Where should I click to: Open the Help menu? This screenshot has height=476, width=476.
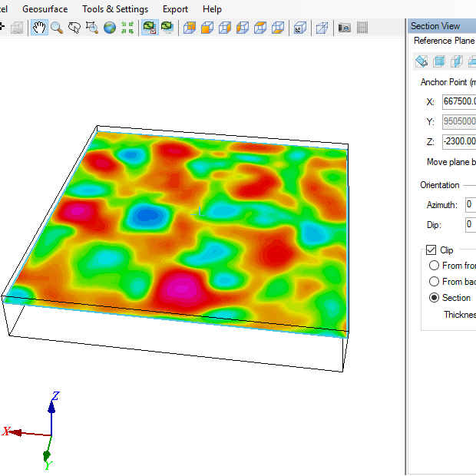pyautogui.click(x=212, y=9)
